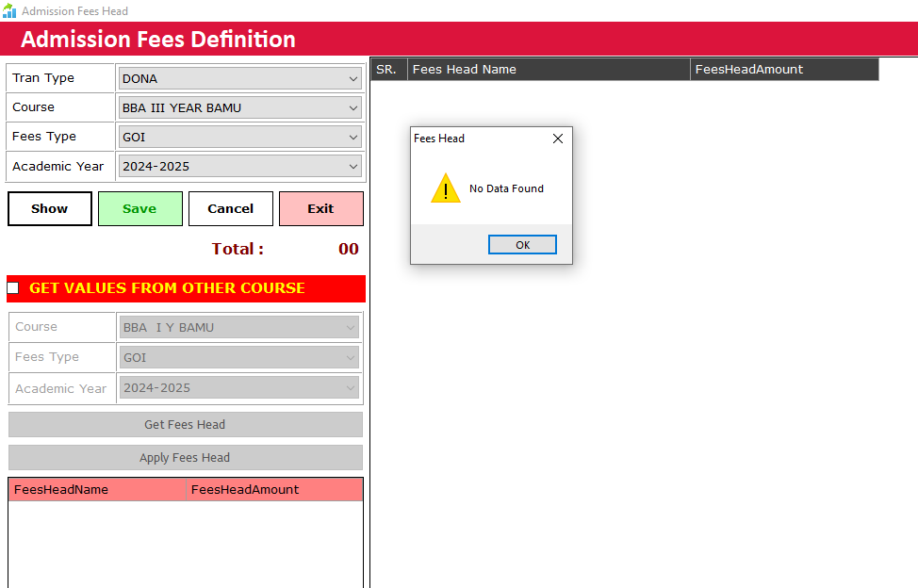Click the Fees Head Name column header

549,70
